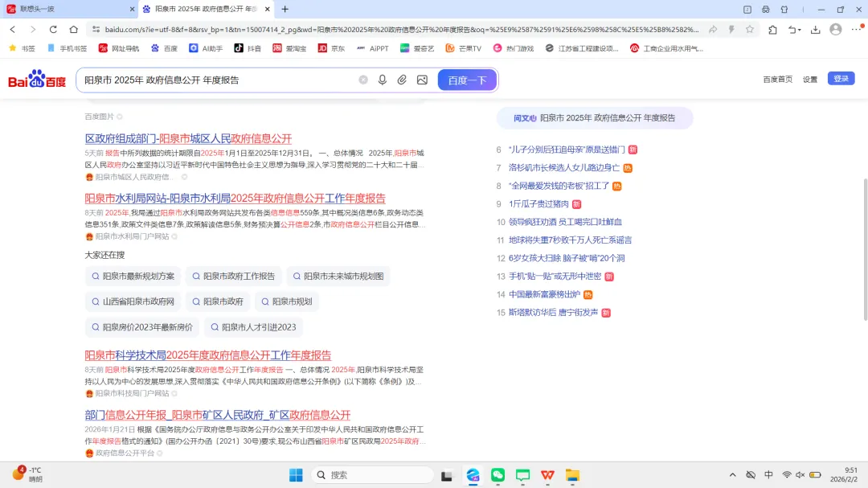Open a new browser tab
The width and height of the screenshot is (868, 488).
click(x=285, y=9)
